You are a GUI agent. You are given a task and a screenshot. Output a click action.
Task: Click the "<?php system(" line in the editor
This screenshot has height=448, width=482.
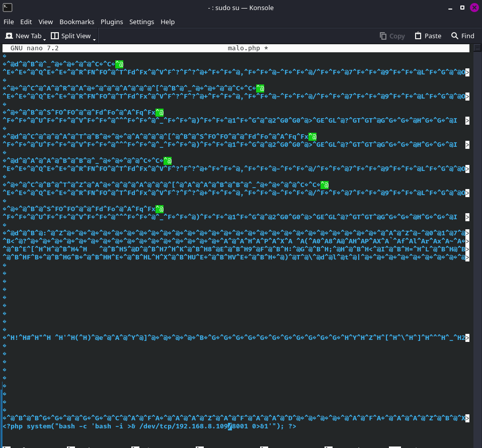click(x=149, y=426)
